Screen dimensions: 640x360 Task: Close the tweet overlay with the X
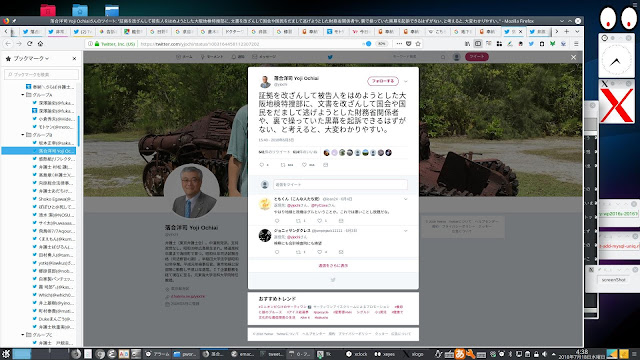pos(573,58)
